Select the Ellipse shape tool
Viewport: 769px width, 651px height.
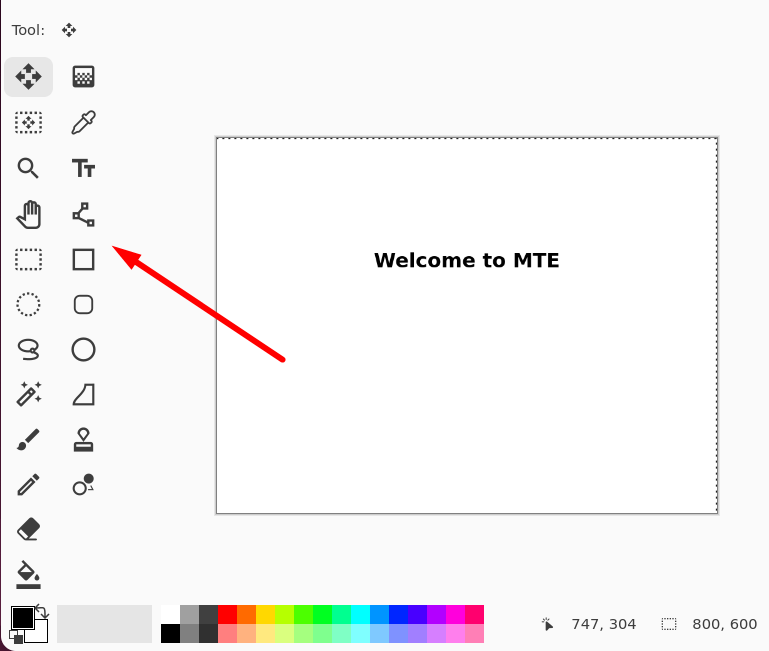pos(83,350)
